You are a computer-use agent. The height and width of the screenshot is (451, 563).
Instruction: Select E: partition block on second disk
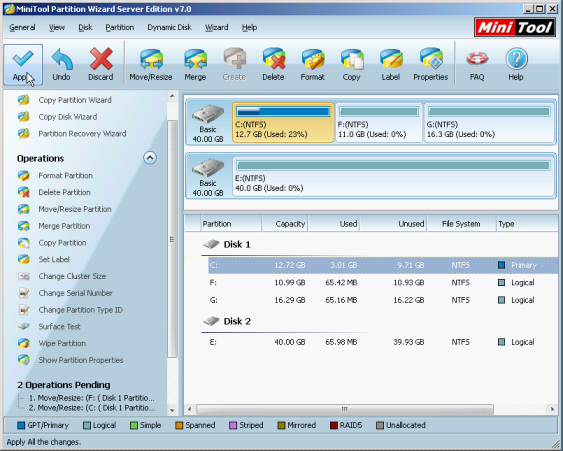(x=393, y=177)
